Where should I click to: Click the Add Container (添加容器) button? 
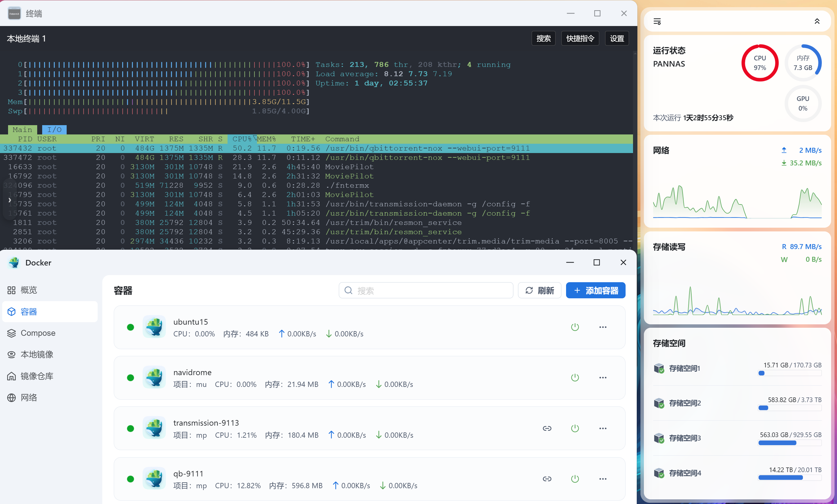tap(595, 291)
